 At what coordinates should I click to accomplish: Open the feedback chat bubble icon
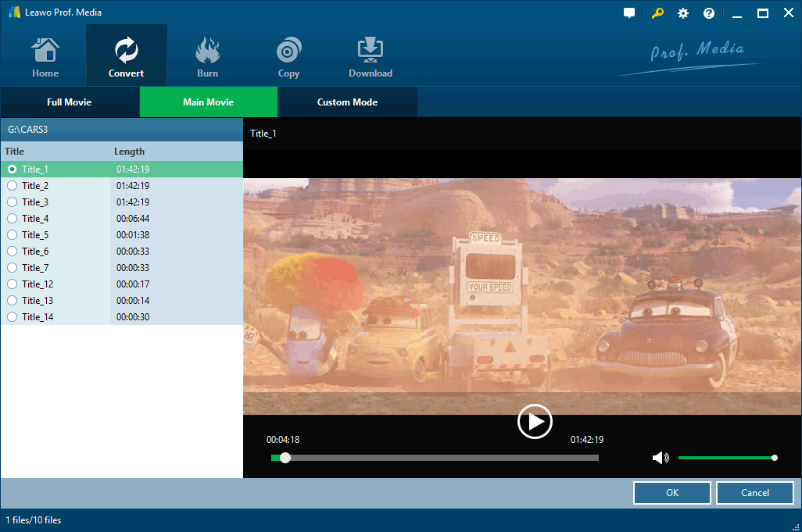click(629, 13)
